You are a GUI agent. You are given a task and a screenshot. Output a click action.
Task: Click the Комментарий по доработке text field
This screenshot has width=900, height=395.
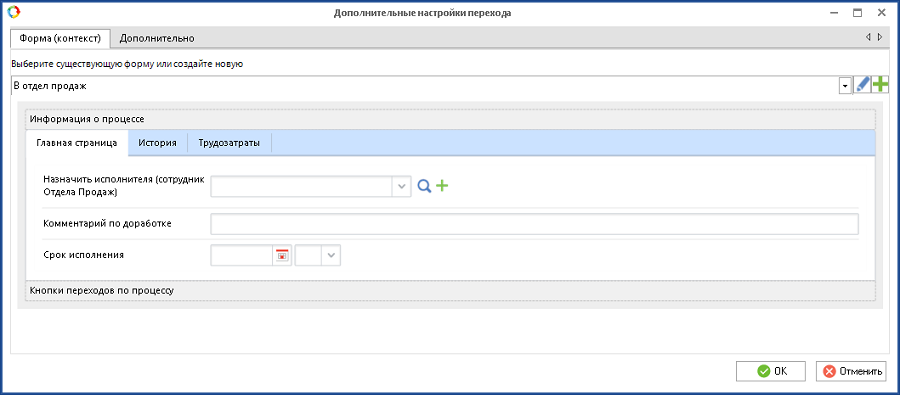pos(534,224)
